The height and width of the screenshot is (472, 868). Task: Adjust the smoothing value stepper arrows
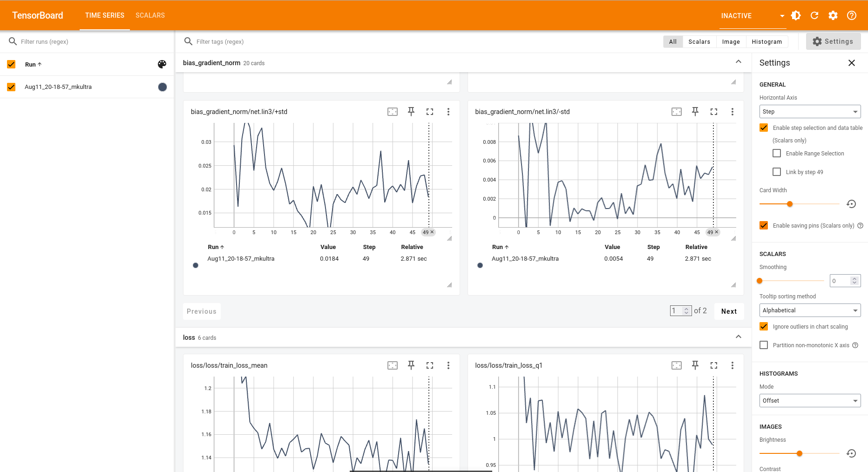(854, 281)
